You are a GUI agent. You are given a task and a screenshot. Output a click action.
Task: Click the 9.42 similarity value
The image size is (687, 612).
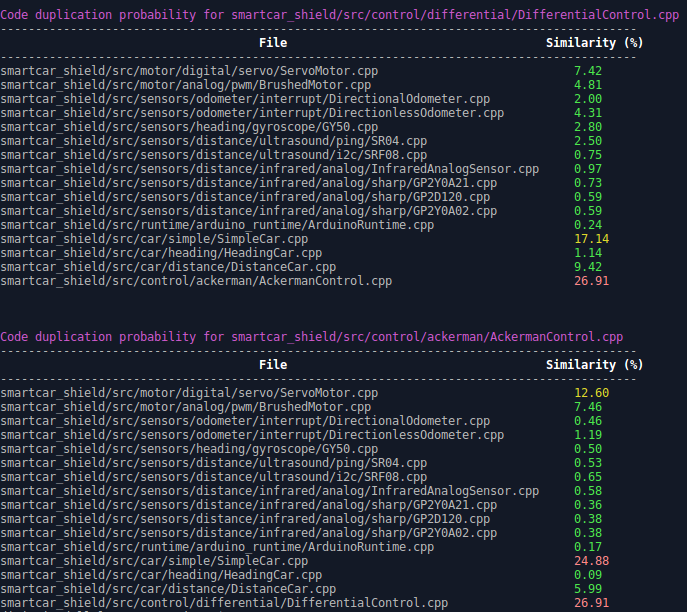click(x=588, y=267)
